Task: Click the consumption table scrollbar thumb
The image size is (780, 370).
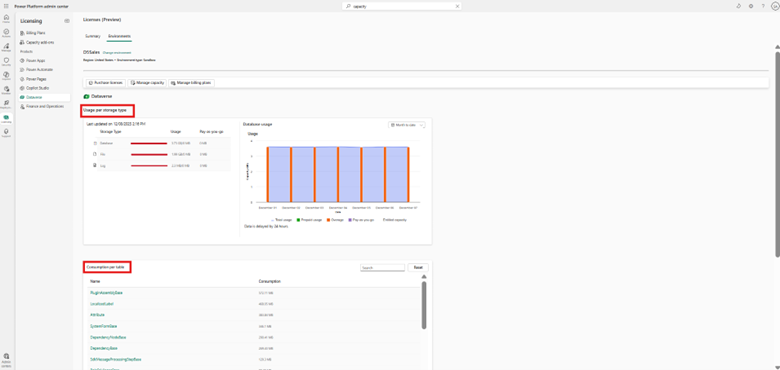Action: click(424, 305)
